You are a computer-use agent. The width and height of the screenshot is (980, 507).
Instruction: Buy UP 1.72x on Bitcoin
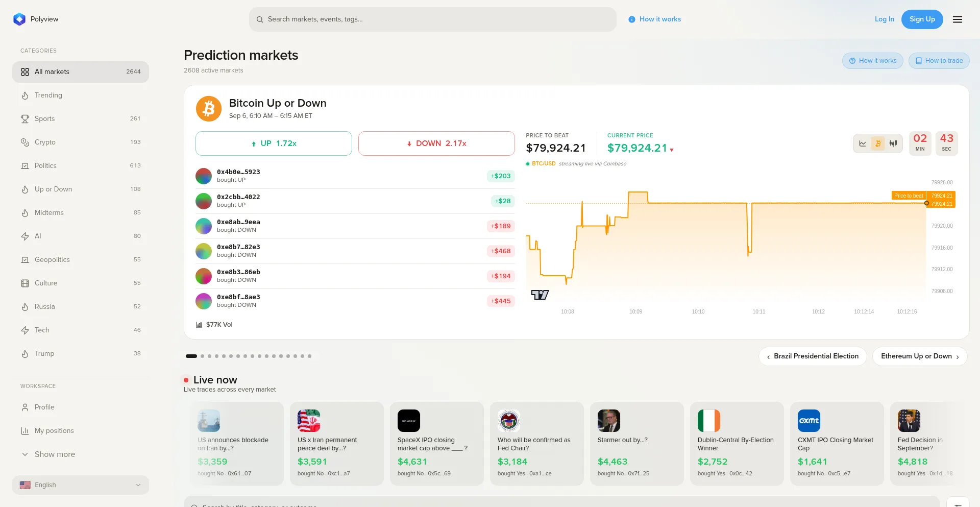[x=274, y=143]
